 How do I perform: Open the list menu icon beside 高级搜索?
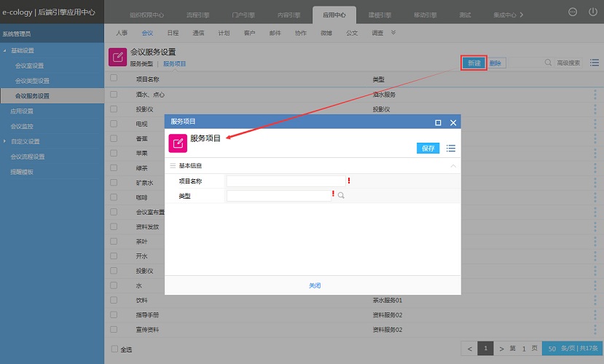pos(595,63)
